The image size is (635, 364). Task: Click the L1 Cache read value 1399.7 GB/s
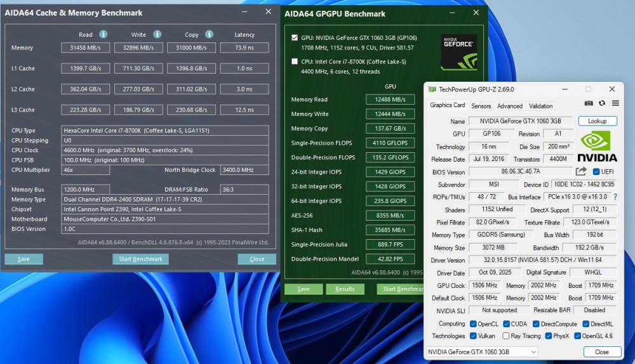[86, 68]
